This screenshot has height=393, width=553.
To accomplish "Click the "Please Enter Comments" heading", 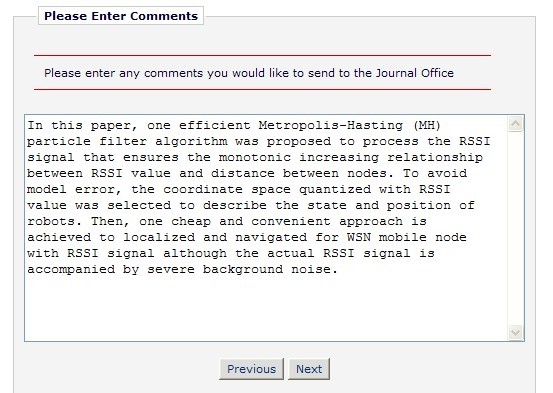I will click(x=121, y=16).
